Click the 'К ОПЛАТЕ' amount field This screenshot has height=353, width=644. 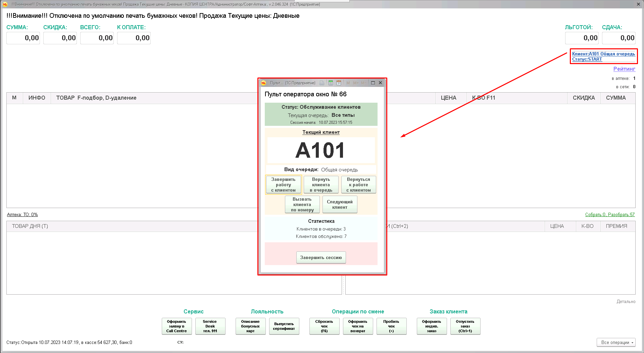134,38
